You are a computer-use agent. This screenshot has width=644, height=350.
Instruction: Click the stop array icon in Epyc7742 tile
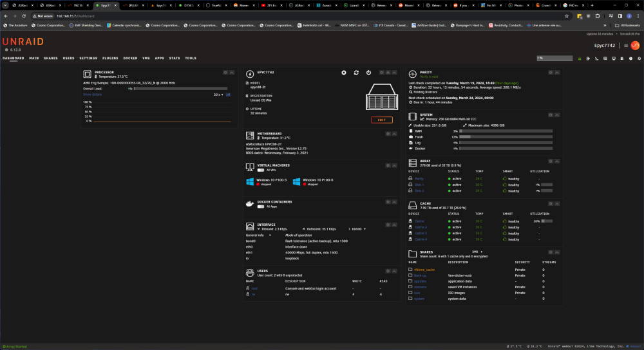pyautogui.click(x=344, y=73)
